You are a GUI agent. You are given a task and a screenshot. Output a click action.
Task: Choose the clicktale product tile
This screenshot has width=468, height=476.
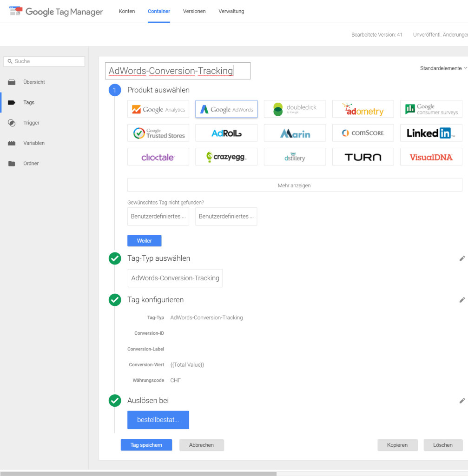click(x=158, y=157)
